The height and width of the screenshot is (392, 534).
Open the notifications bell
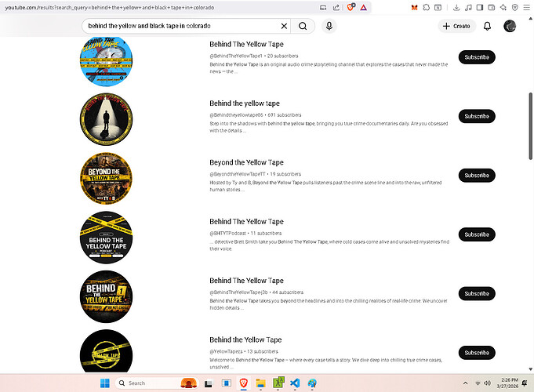tap(487, 26)
